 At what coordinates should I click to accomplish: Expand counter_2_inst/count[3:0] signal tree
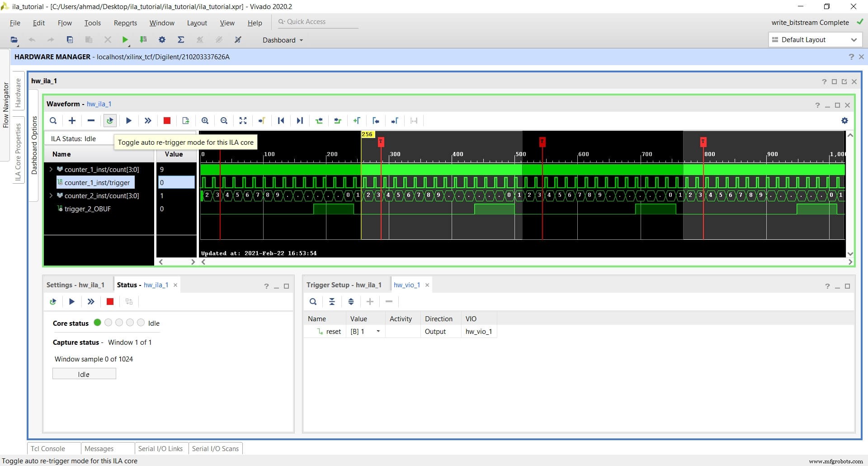[x=51, y=195]
